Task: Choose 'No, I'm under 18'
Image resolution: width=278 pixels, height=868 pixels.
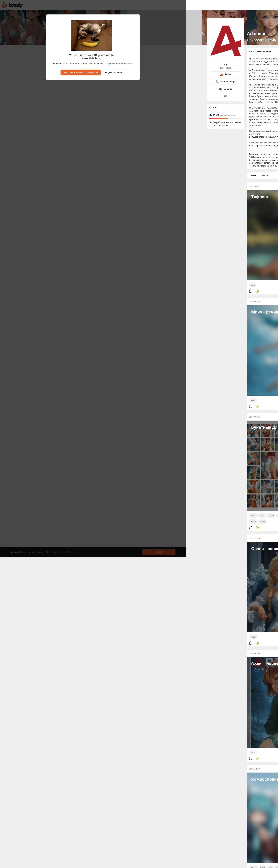Action: pyautogui.click(x=114, y=72)
